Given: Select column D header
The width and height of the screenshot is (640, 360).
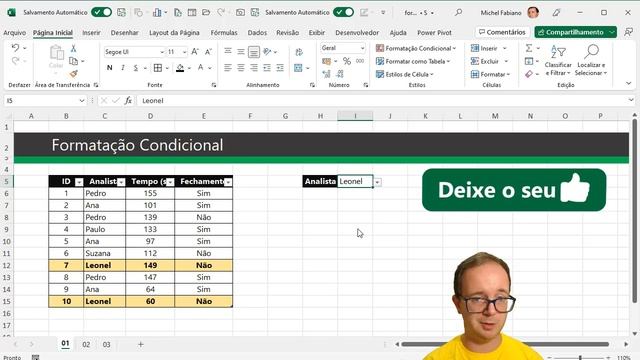Looking at the screenshot, I should click(x=150, y=116).
